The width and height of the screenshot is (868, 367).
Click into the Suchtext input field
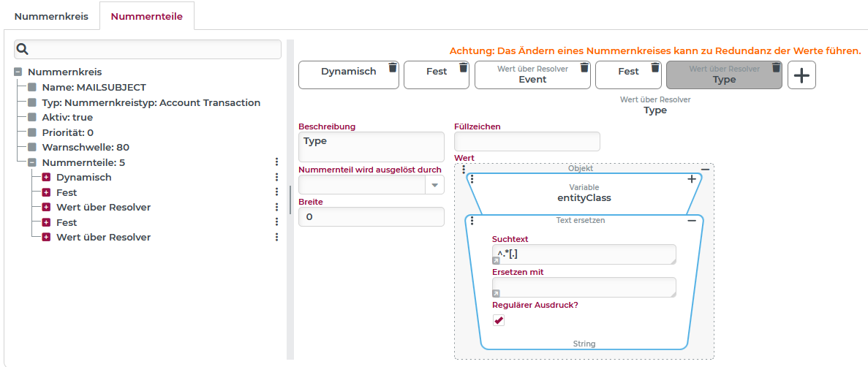[584, 254]
